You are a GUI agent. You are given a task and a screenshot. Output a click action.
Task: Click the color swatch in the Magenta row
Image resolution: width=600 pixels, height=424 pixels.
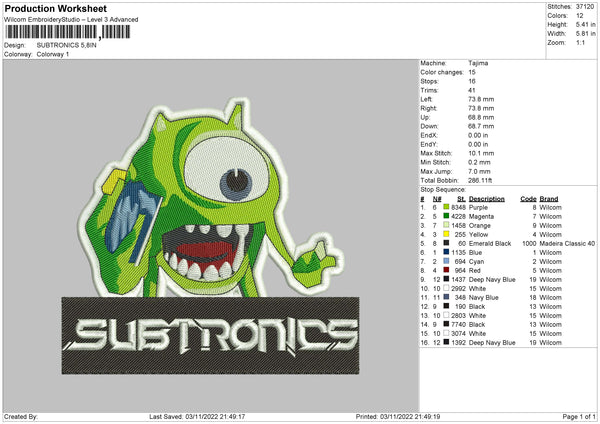pos(446,216)
